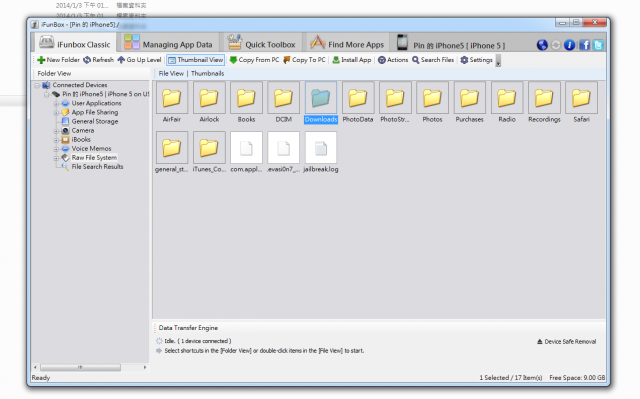Create a New Folder from toolbar
640x399 pixels.
tap(58, 60)
